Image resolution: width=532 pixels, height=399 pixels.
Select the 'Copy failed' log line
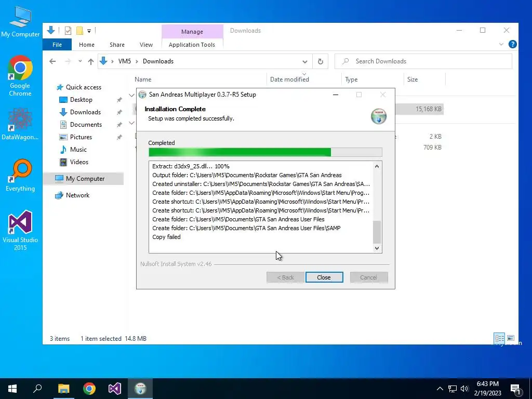tap(166, 237)
